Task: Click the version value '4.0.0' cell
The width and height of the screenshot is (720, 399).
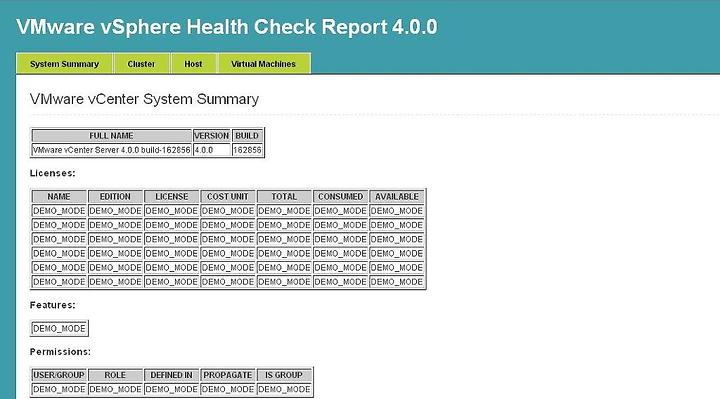Action: pyautogui.click(x=212, y=150)
